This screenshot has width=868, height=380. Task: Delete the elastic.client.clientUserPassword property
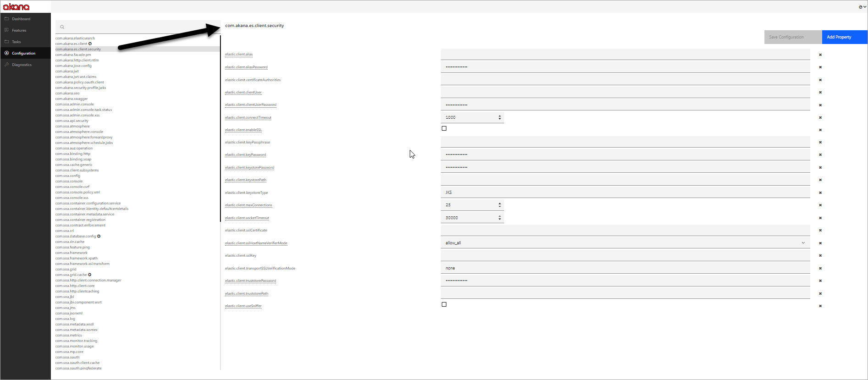[820, 105]
